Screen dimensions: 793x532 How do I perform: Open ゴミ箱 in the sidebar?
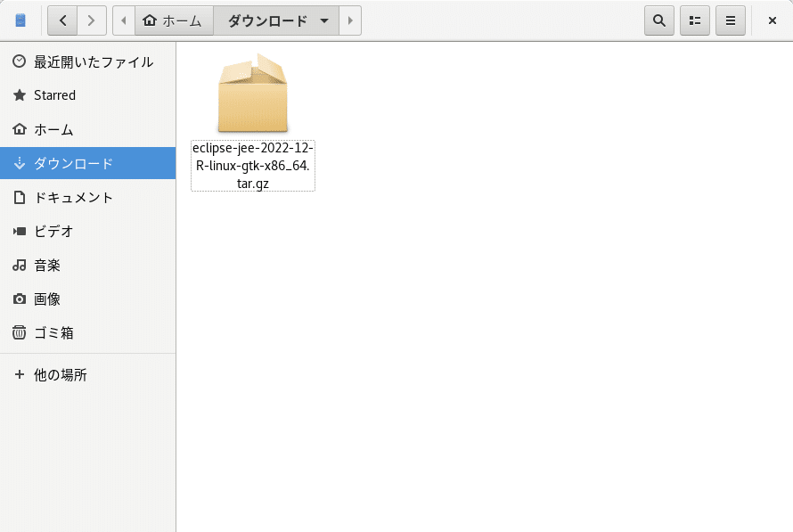88,332
